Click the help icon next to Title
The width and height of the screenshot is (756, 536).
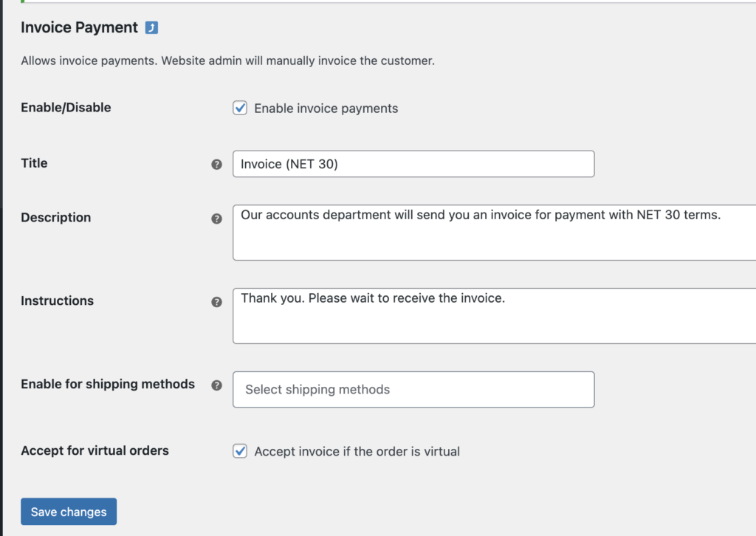point(216,165)
